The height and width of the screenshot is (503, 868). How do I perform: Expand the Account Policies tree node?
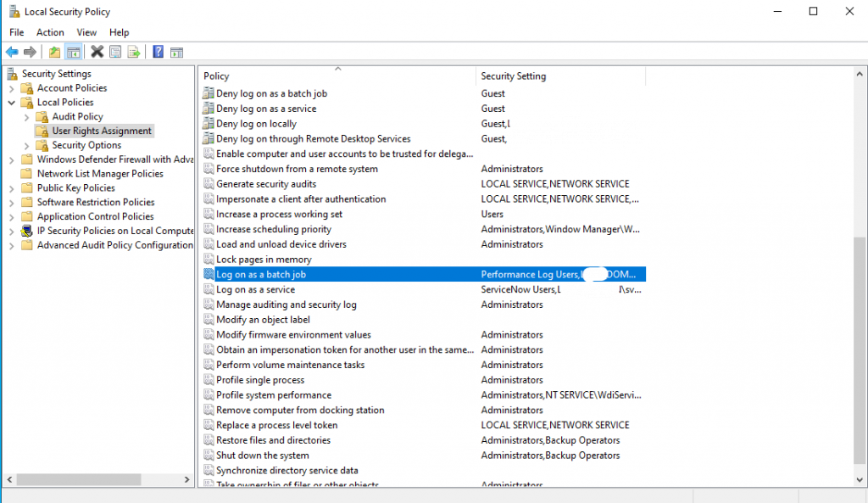point(12,88)
